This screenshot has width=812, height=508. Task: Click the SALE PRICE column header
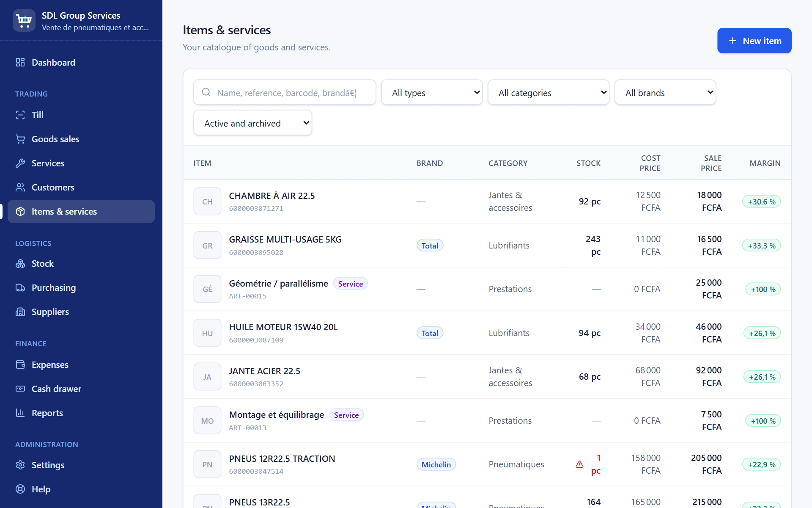[x=711, y=163]
